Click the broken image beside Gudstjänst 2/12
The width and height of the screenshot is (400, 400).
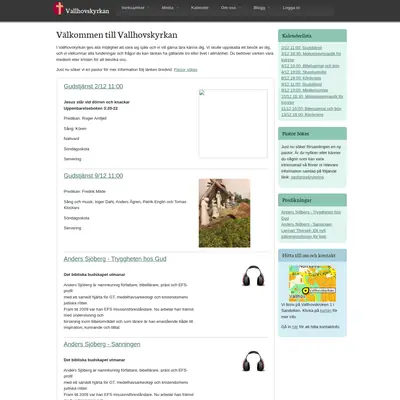tap(233, 123)
